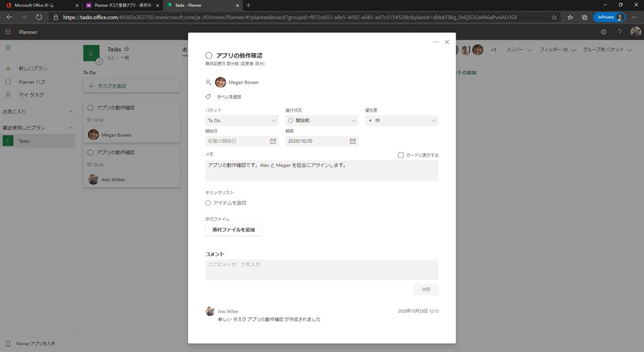The width and height of the screenshot is (644, 352).
Task: Open a new browser tab
Action: pyautogui.click(x=248, y=5)
